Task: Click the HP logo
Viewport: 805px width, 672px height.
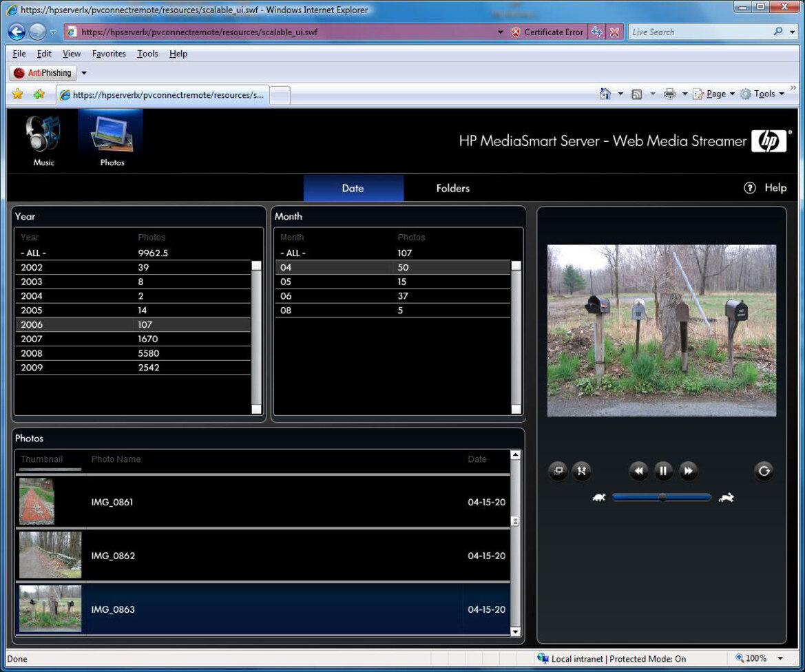Action: pyautogui.click(x=769, y=140)
